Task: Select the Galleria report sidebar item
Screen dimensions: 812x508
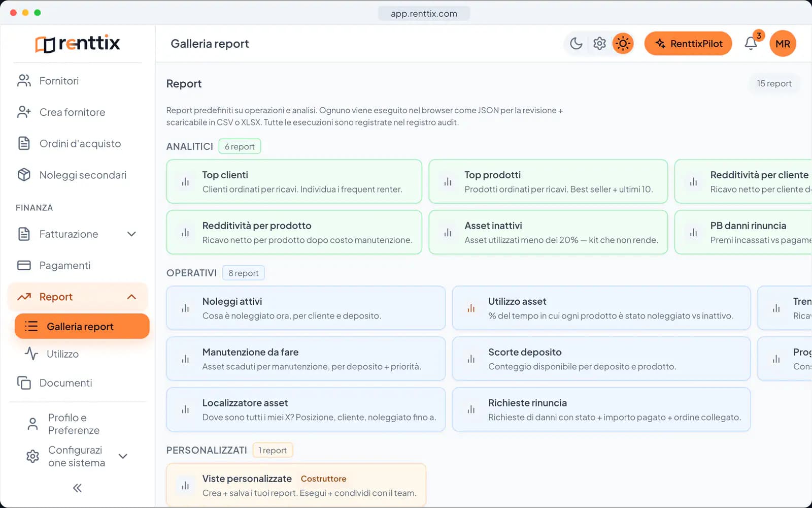Action: pos(82,326)
